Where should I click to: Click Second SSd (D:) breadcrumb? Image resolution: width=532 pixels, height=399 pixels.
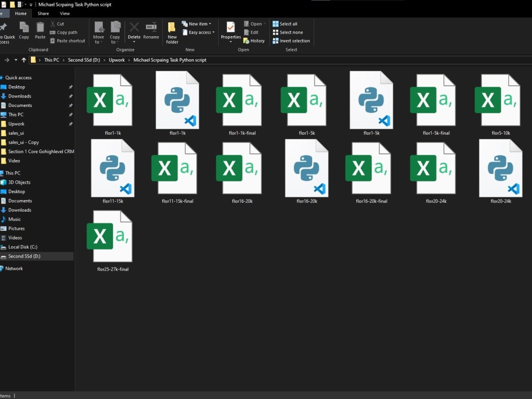[84, 60]
